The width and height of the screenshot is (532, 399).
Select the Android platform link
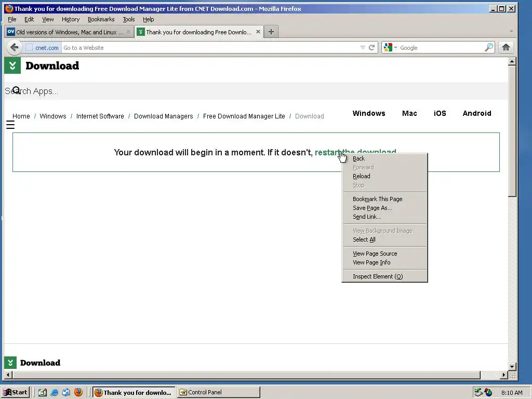pos(477,113)
